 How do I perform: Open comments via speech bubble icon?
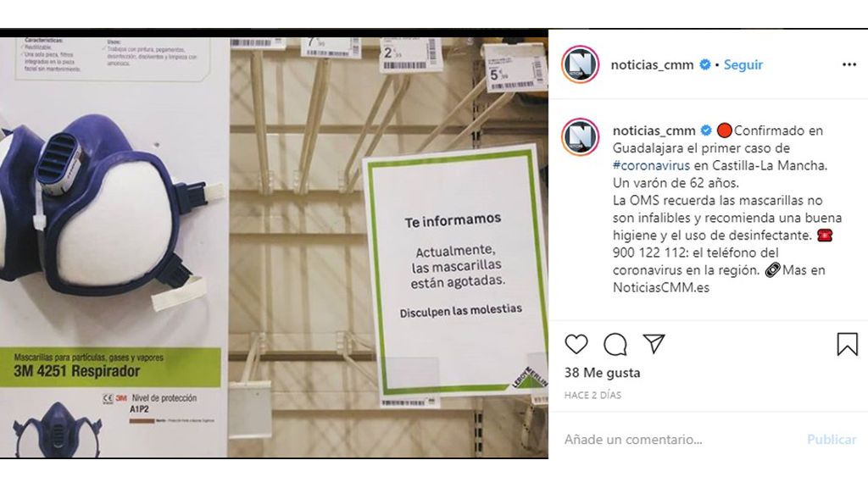pyautogui.click(x=615, y=344)
